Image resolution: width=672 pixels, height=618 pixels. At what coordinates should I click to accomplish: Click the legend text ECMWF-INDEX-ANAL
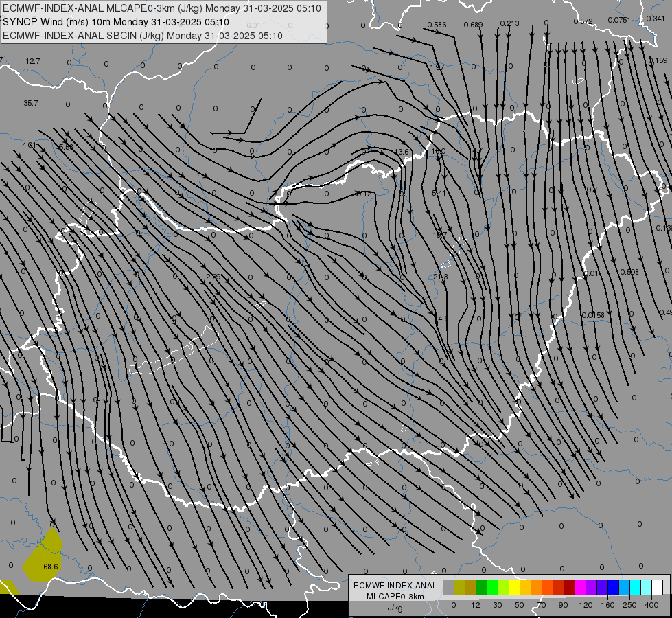pos(395,586)
